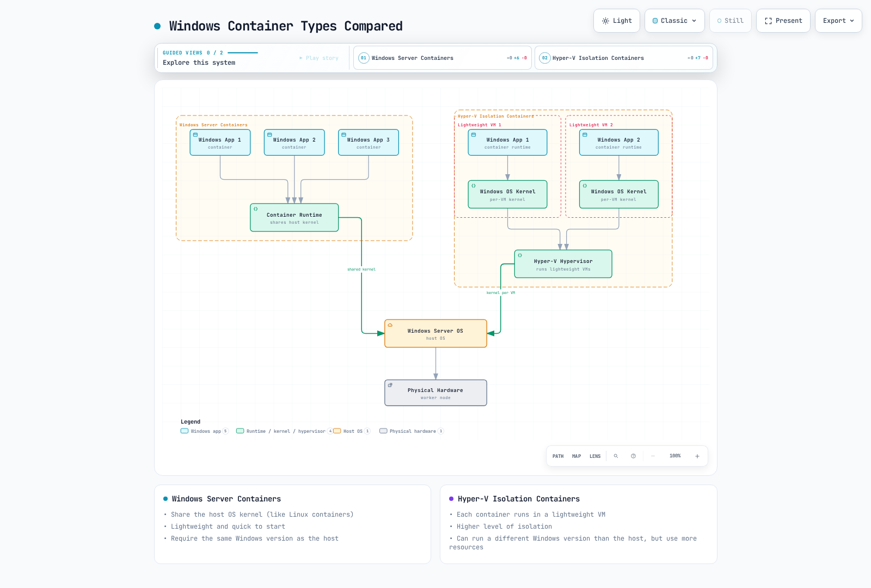Activate the PATH mode
The height and width of the screenshot is (588, 871).
(x=558, y=456)
